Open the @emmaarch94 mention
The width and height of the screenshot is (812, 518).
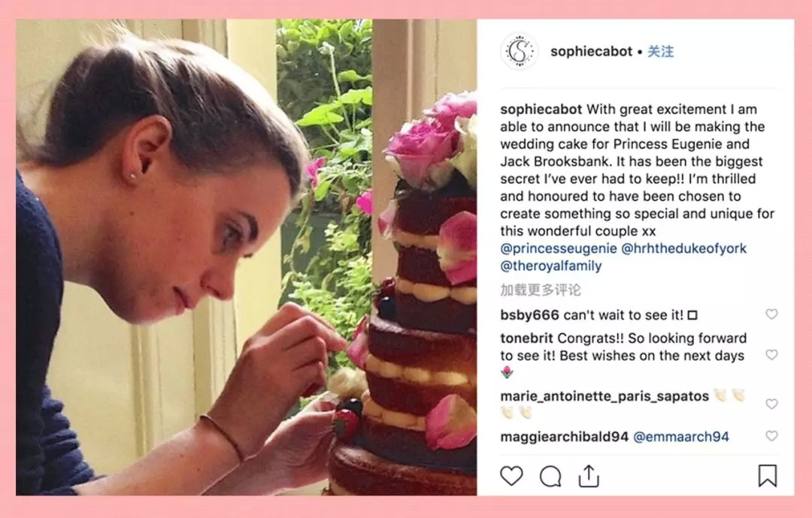click(x=681, y=436)
